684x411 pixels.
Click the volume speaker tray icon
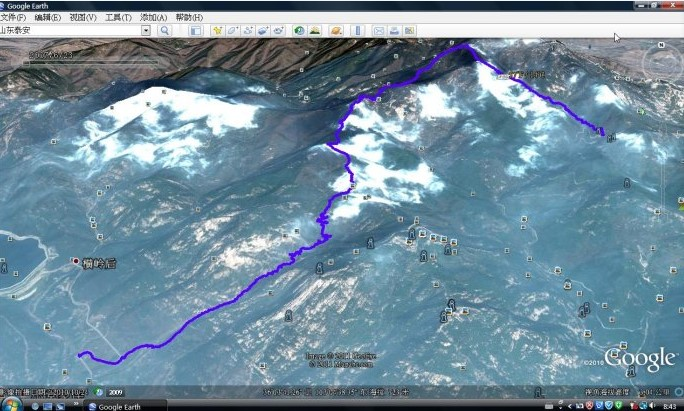(x=654, y=406)
